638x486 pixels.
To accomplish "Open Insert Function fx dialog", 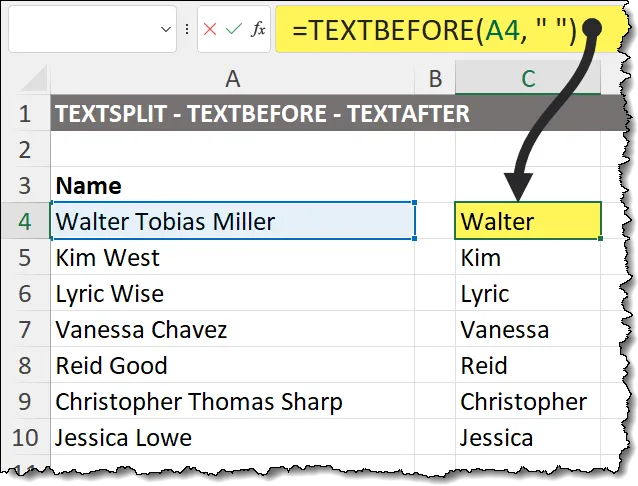I will pos(258,29).
